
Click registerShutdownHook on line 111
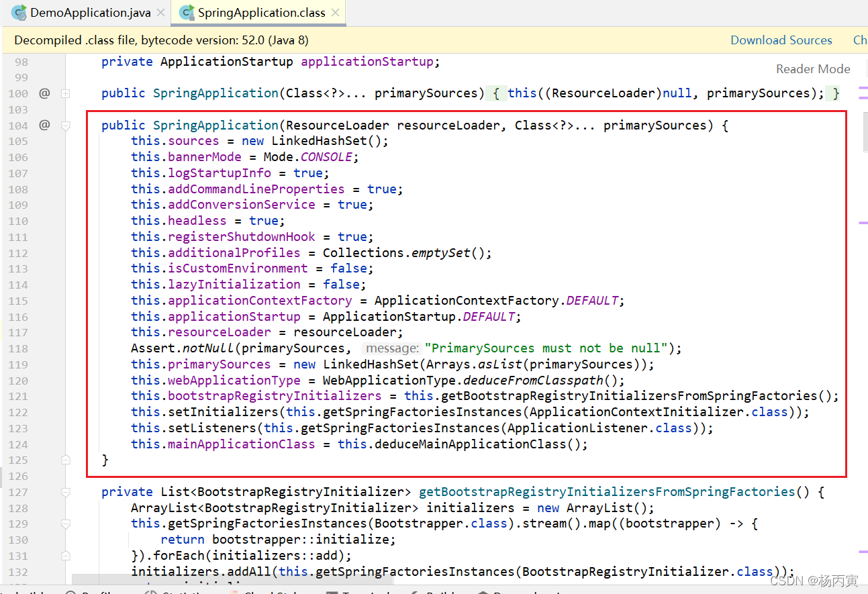click(x=242, y=237)
